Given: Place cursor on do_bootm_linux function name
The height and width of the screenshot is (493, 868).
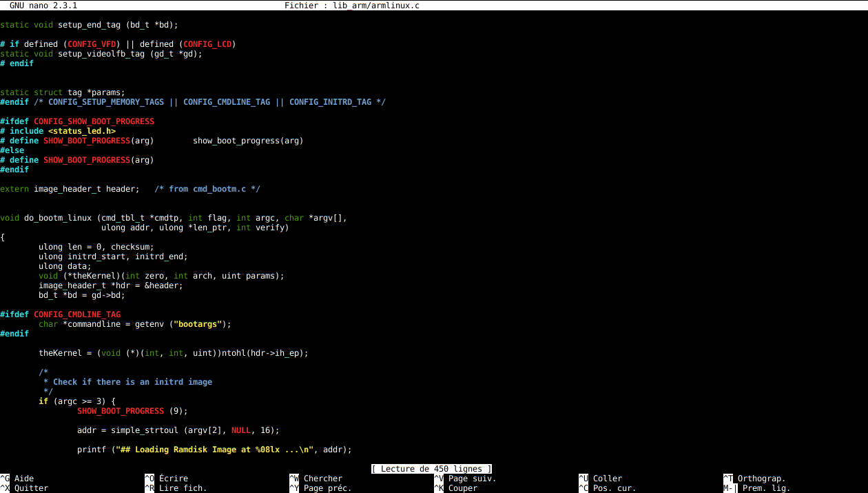Looking at the screenshot, I should point(58,218).
